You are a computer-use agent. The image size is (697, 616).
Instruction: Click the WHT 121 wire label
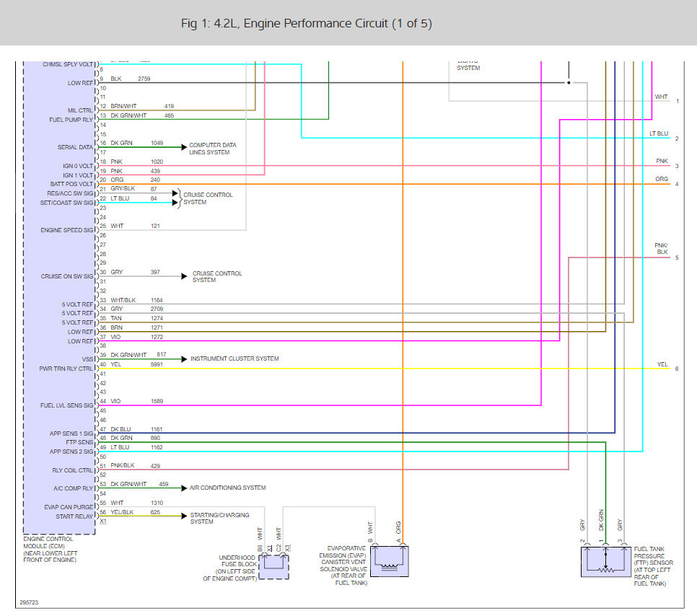tap(135, 226)
